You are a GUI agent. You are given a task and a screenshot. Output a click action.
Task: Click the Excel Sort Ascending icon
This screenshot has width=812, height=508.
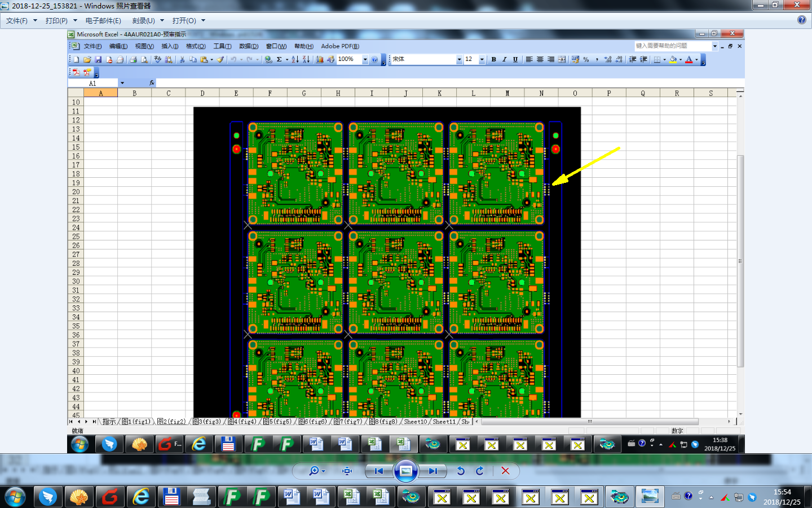click(295, 59)
